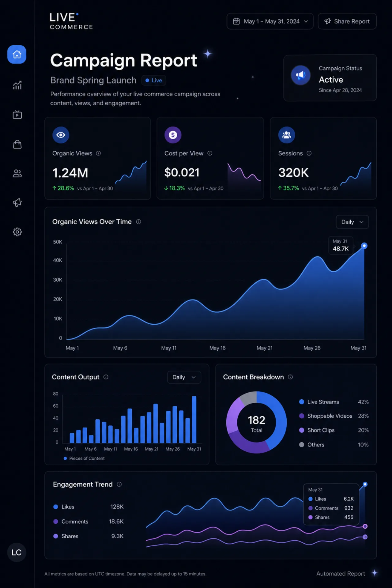Toggle the Pieces of Content legend

point(84,458)
